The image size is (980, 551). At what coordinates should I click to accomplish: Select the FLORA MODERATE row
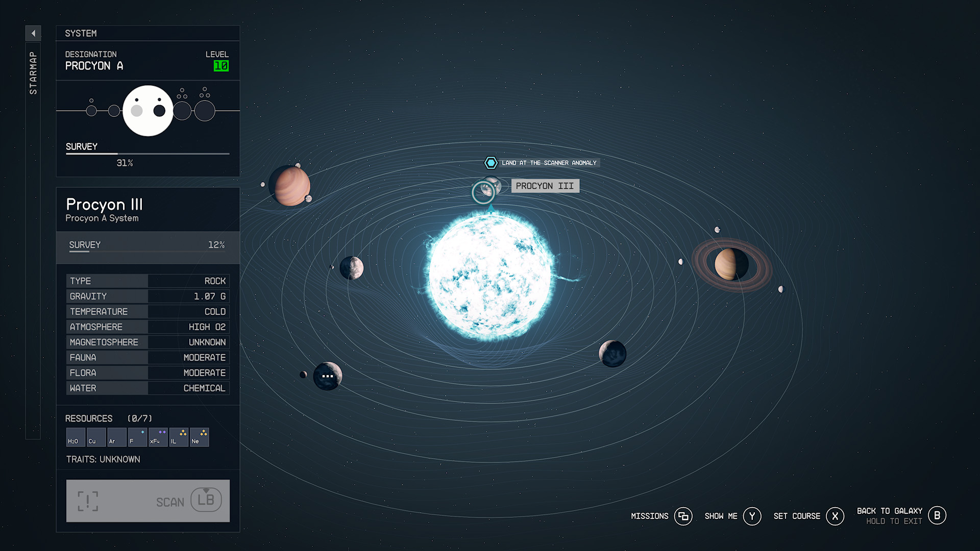(x=148, y=373)
